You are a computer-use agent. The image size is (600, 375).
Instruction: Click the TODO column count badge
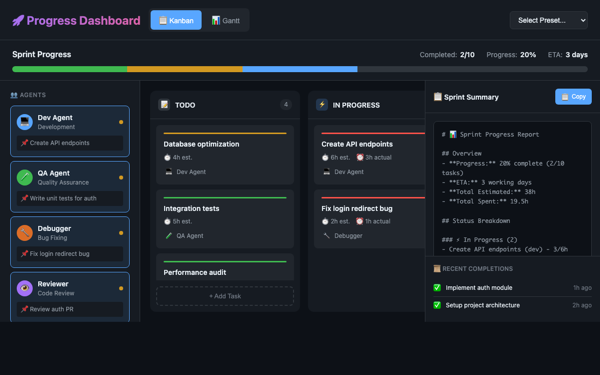(x=286, y=104)
